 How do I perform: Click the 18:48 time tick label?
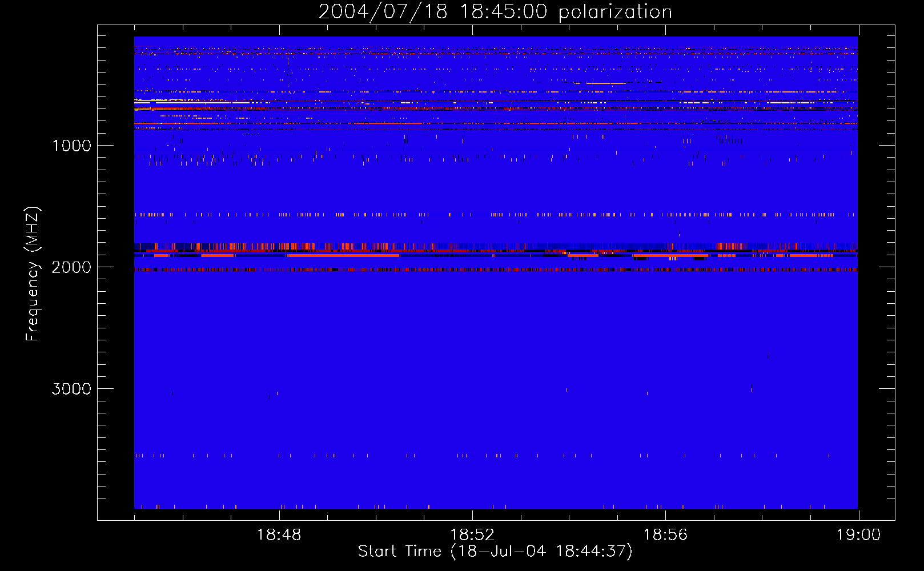click(x=279, y=535)
